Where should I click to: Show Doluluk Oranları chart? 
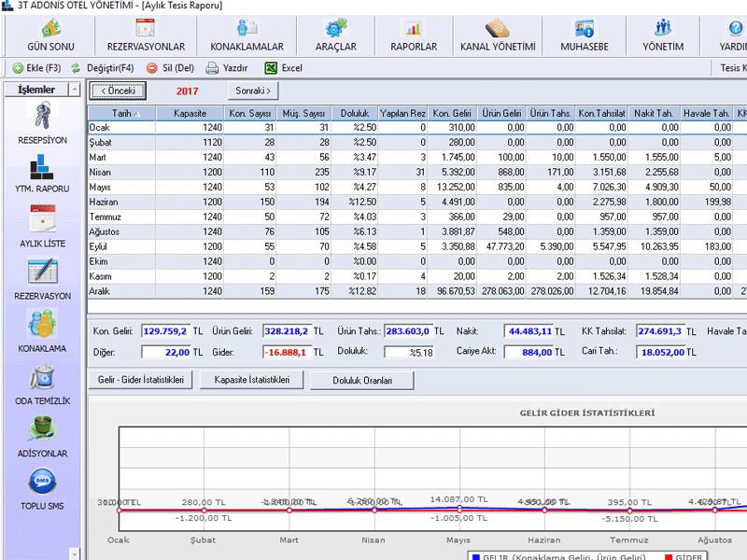(x=362, y=381)
